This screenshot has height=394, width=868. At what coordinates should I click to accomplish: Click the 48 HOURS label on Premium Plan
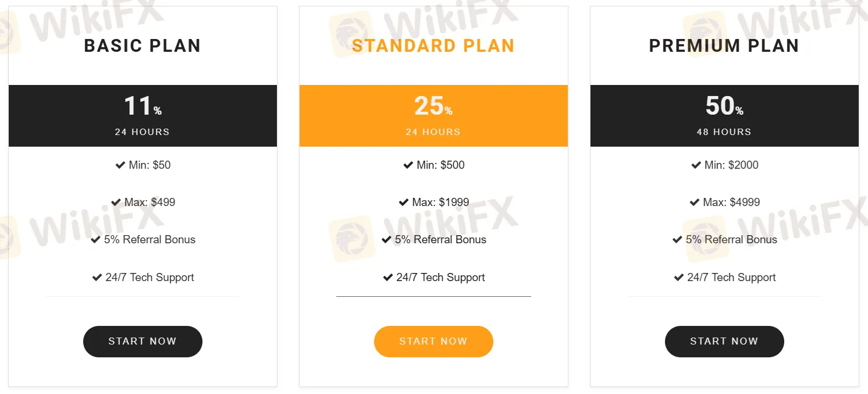(x=724, y=132)
